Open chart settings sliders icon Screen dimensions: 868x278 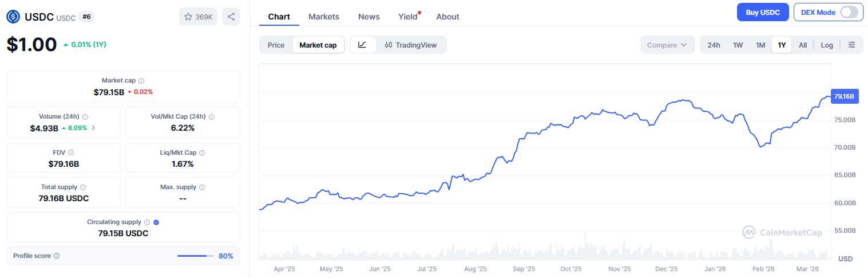pos(852,45)
